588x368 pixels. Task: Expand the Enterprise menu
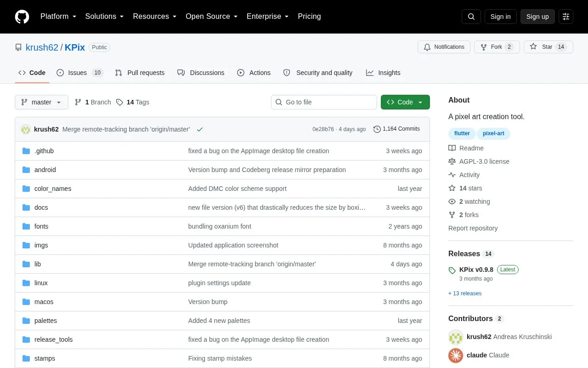pyautogui.click(x=268, y=17)
